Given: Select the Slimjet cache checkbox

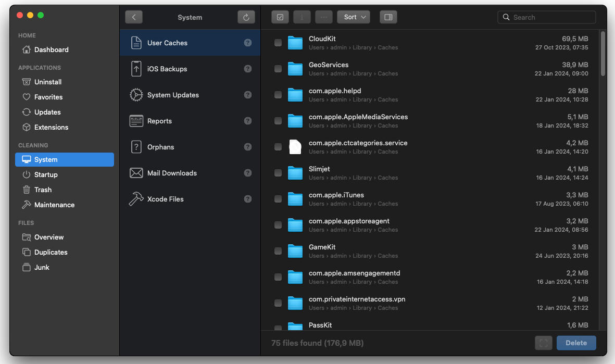Looking at the screenshot, I should 278,173.
